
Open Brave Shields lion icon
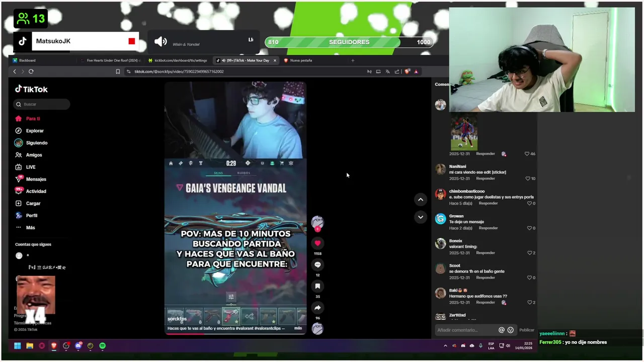[x=407, y=71]
